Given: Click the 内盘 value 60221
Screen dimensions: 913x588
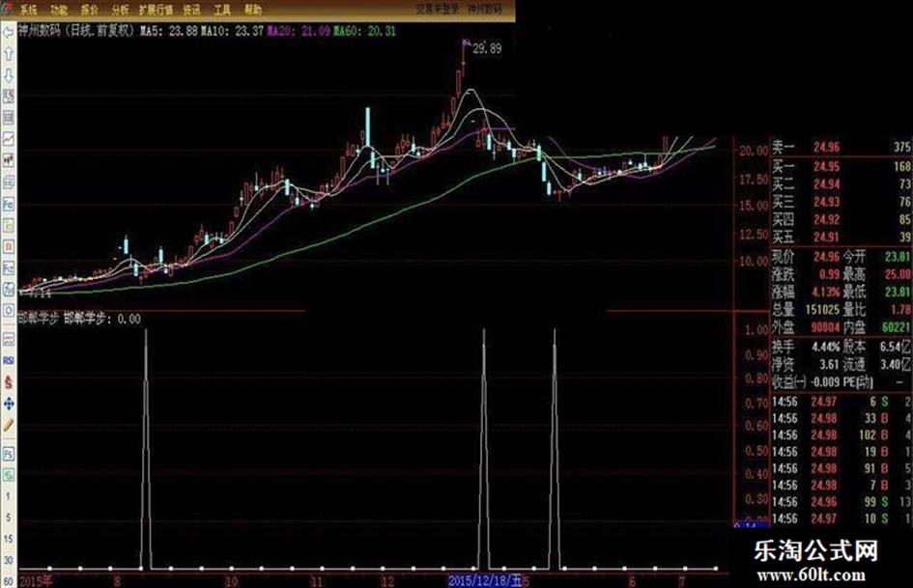Looking at the screenshot, I should click(897, 327).
